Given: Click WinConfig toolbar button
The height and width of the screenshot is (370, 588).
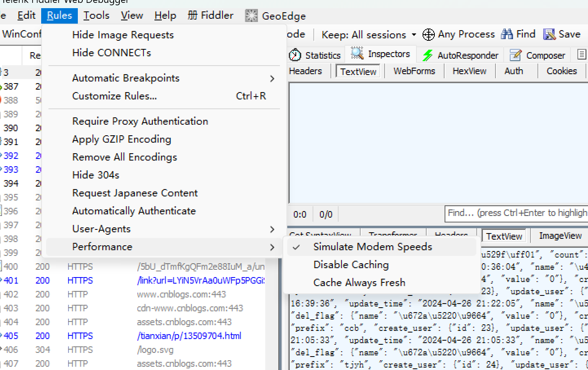Looking at the screenshot, I should 21,34.
